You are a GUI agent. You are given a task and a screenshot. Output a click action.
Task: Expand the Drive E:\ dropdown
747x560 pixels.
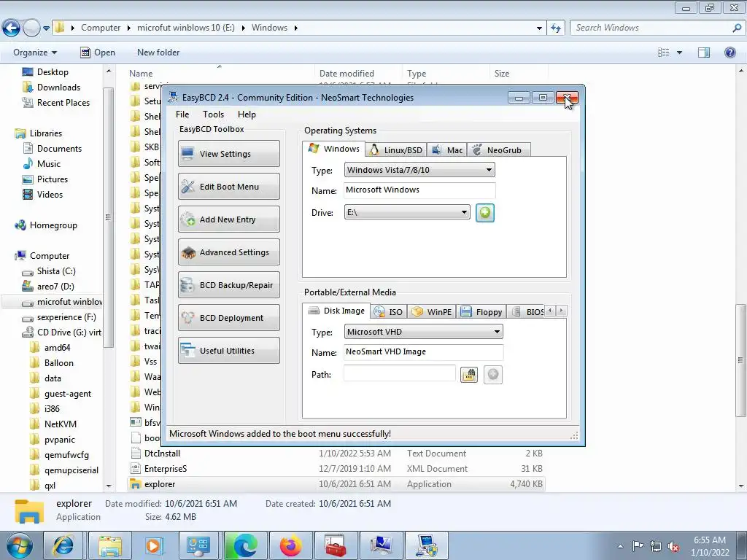pyautogui.click(x=407, y=212)
